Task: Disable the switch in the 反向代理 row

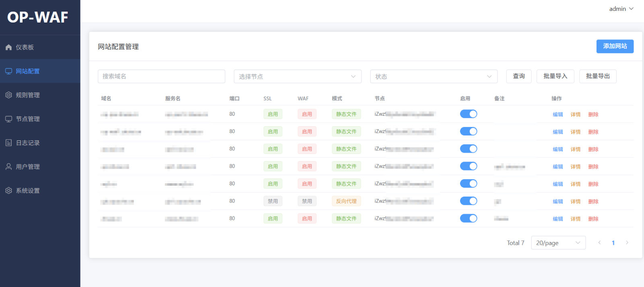Action: point(468,201)
